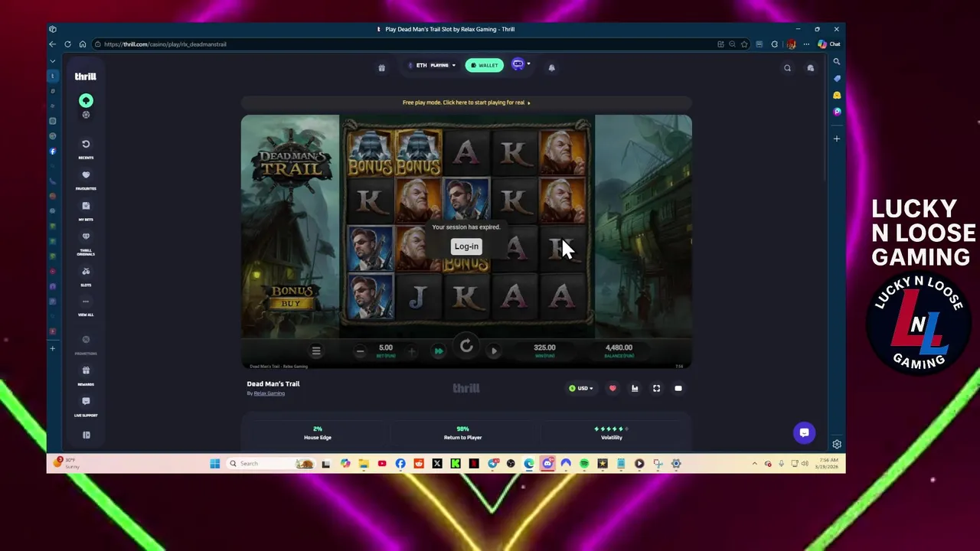Click the autoplay play button

(494, 351)
